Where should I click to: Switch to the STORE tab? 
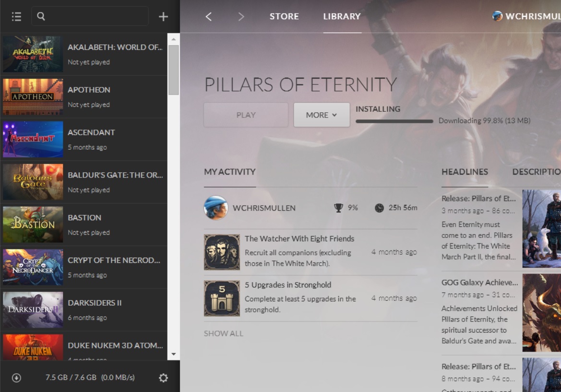point(284,16)
